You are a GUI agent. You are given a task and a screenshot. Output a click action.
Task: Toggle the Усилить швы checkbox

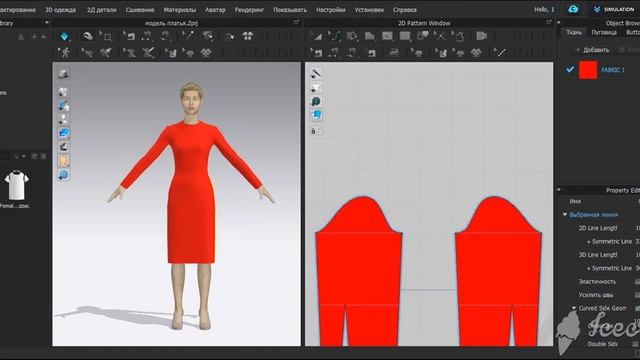tap(638, 295)
